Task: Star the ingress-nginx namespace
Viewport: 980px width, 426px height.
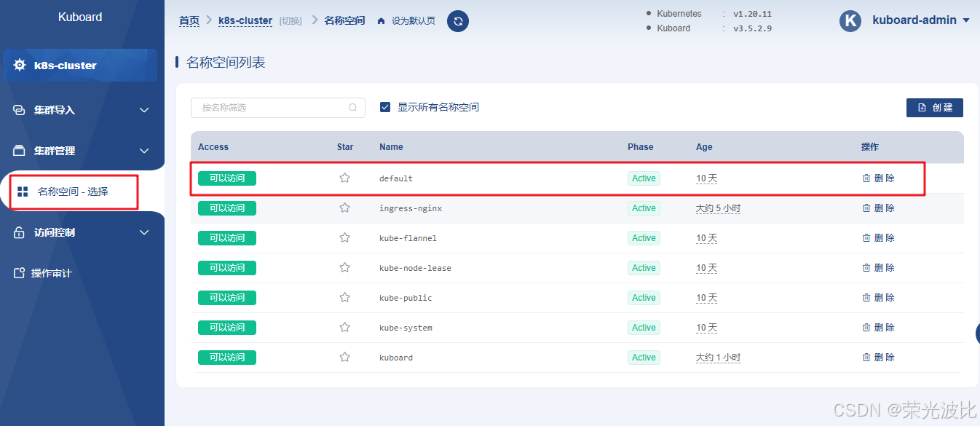Action: (x=345, y=208)
